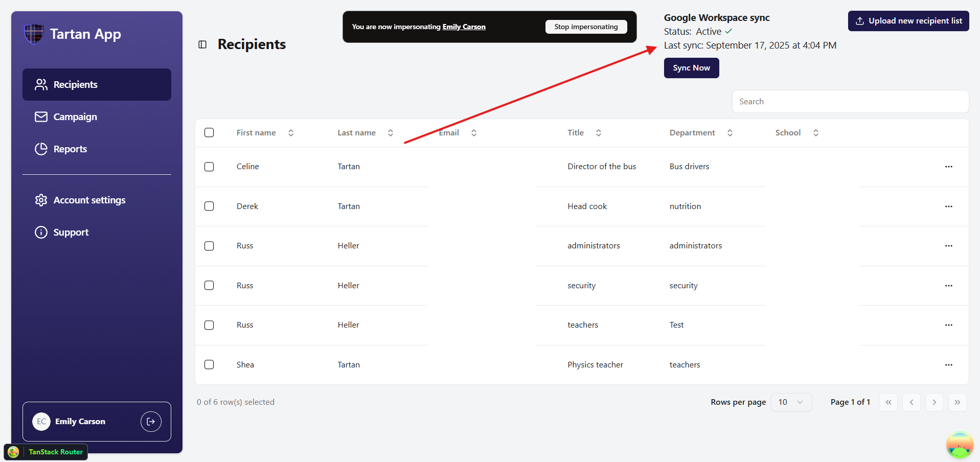Toggle the sidebar collapse icon
The image size is (980, 462).
point(202,44)
